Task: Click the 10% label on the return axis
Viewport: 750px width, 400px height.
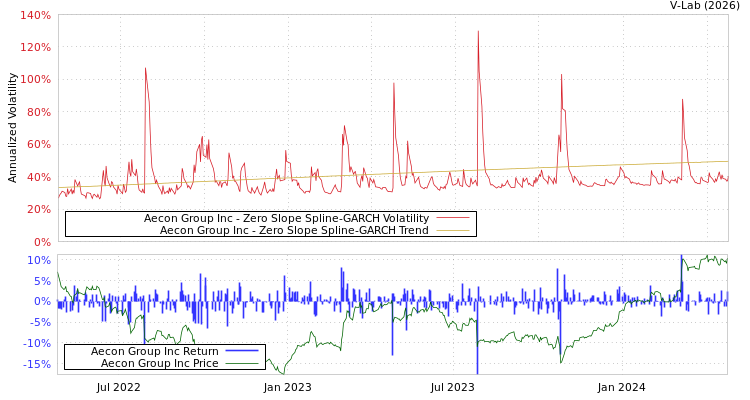Action: 38,260
